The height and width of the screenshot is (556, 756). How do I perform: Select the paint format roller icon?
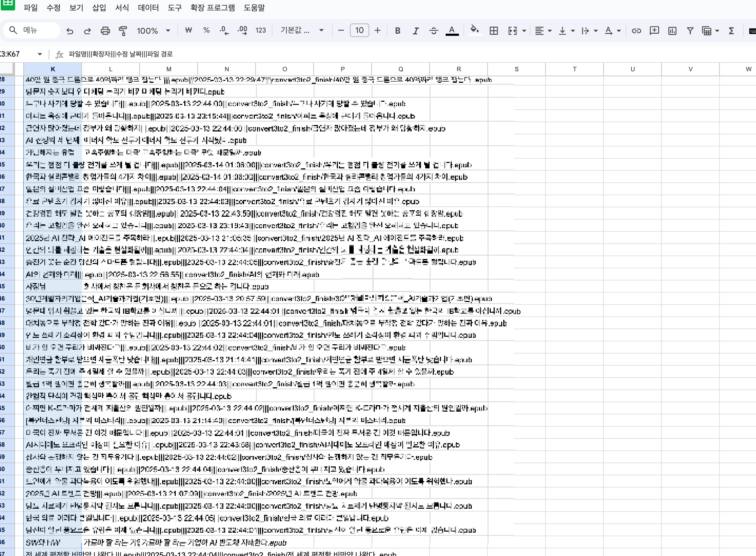point(123,31)
